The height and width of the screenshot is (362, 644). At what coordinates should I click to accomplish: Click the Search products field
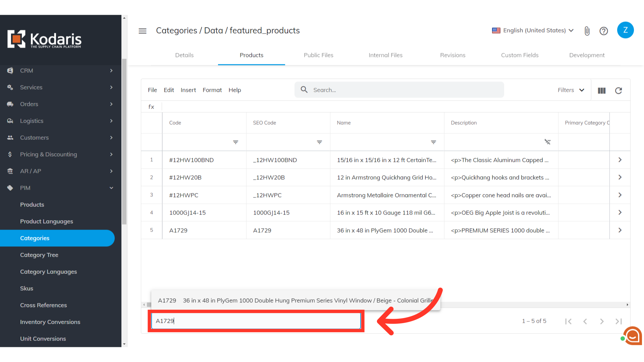click(399, 90)
